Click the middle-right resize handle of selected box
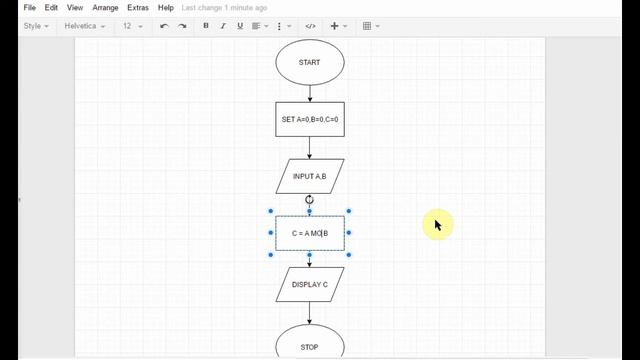Screen dimensions: 640x360 [349, 233]
